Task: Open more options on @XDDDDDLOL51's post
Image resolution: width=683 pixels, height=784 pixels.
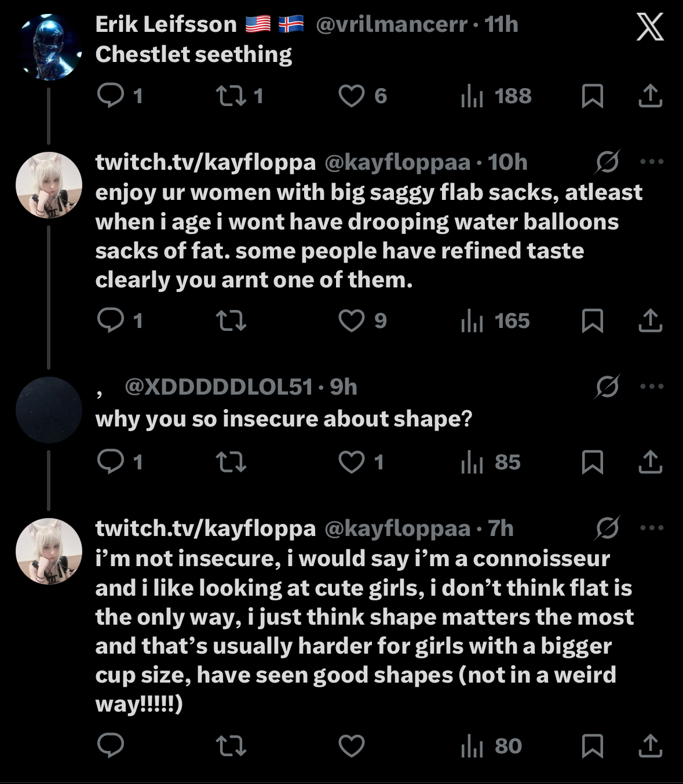Action: [652, 386]
